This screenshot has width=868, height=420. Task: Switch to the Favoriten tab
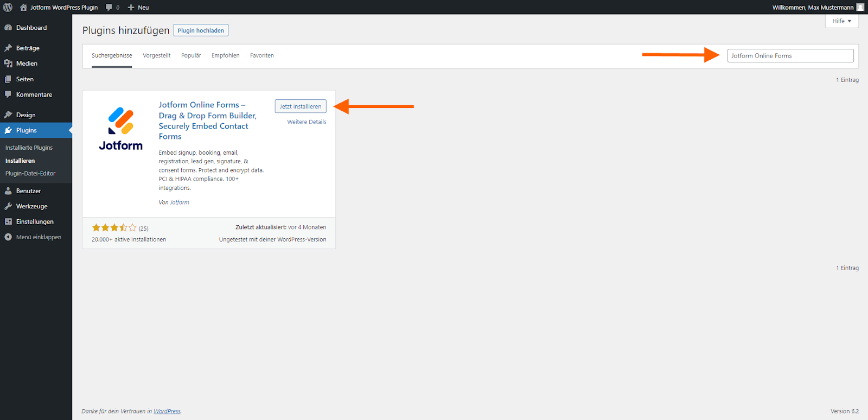262,55
